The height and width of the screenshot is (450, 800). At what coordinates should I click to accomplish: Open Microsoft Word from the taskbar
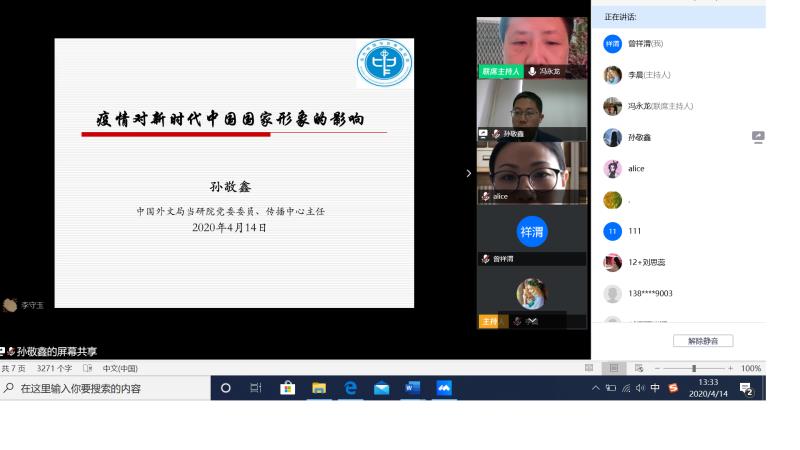click(x=412, y=388)
